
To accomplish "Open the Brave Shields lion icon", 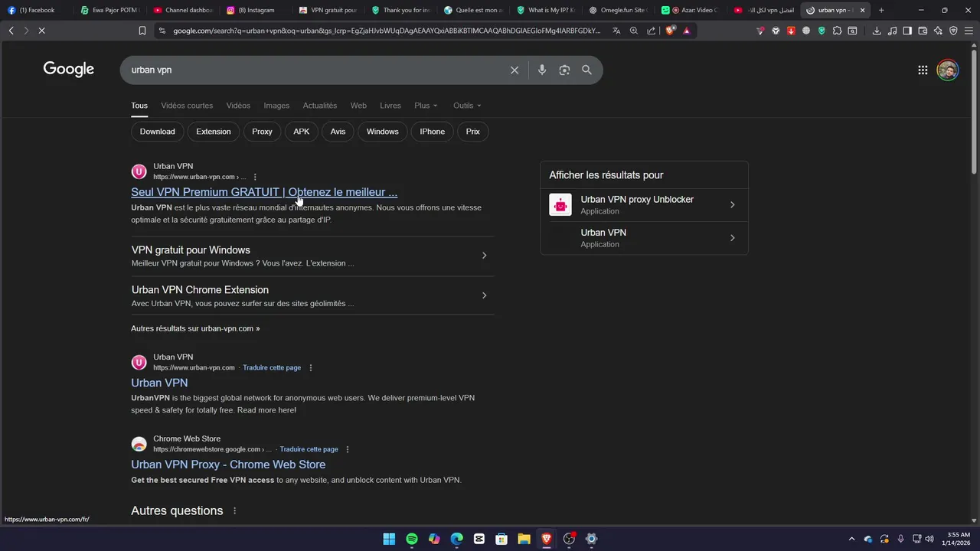I will pos(671,31).
